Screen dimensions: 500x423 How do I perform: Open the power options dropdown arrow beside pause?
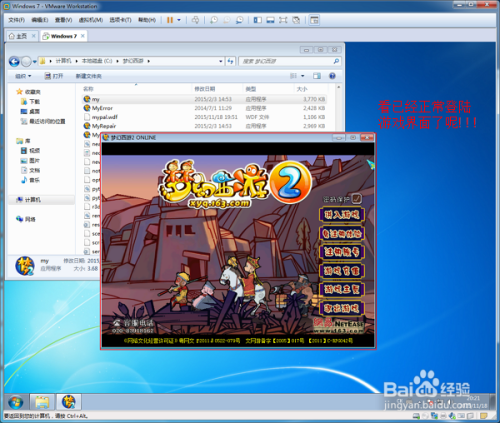(x=179, y=20)
